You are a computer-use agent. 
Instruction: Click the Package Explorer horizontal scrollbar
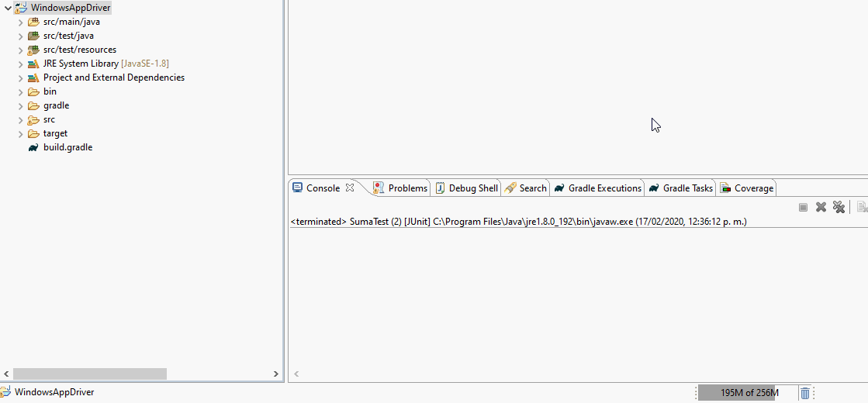[x=89, y=374]
